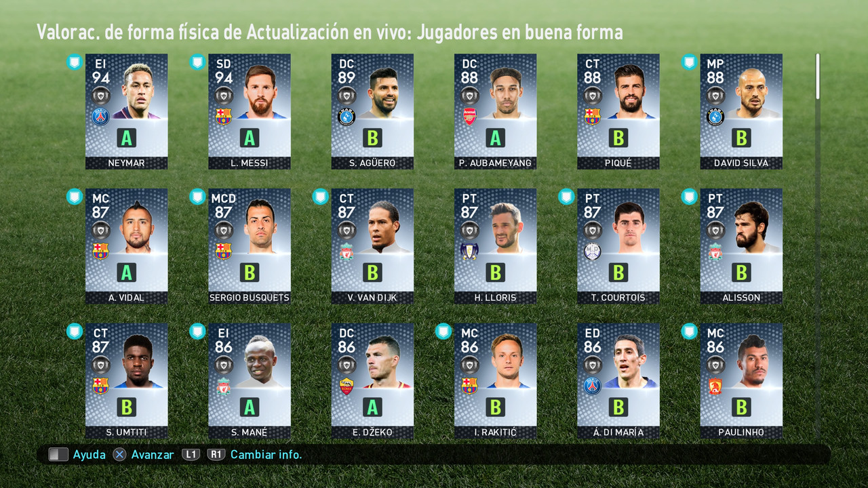The width and height of the screenshot is (868, 488).
Task: Click the L1 button to change info
Action: point(191,455)
